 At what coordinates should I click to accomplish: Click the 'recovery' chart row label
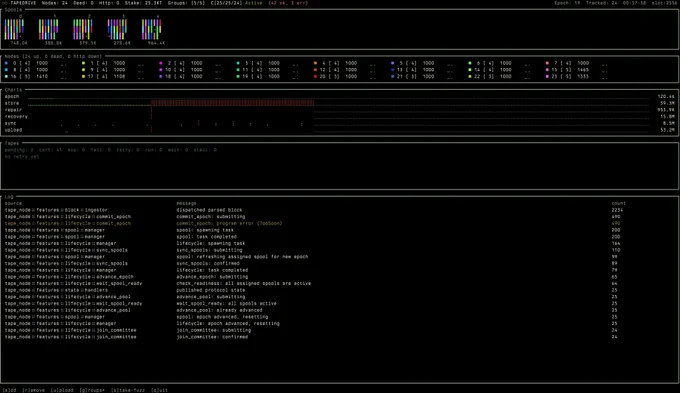(16, 117)
